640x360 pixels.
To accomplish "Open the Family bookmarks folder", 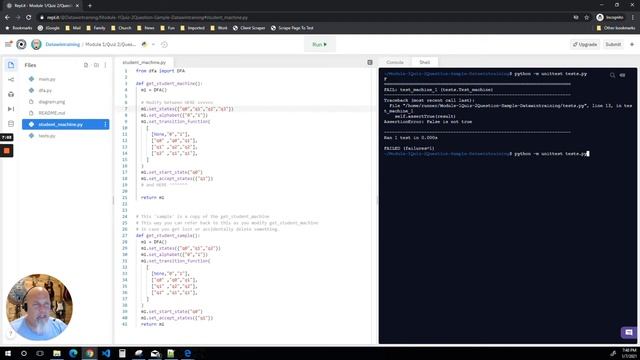I will pyautogui.click(x=96, y=28).
